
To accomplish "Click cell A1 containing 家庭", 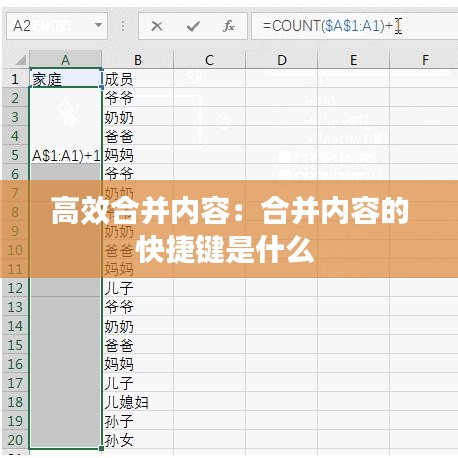I will pos(66,78).
